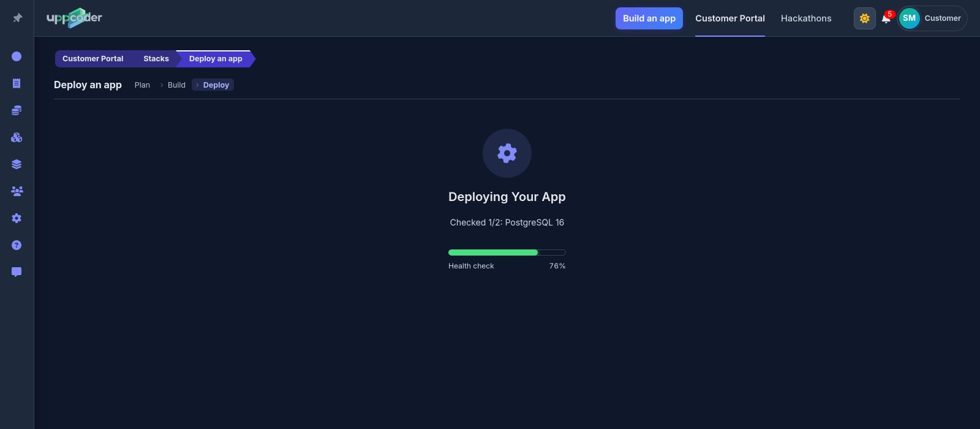The height and width of the screenshot is (429, 980).
Task: Go to Stacks in the breadcrumb
Action: pos(156,59)
